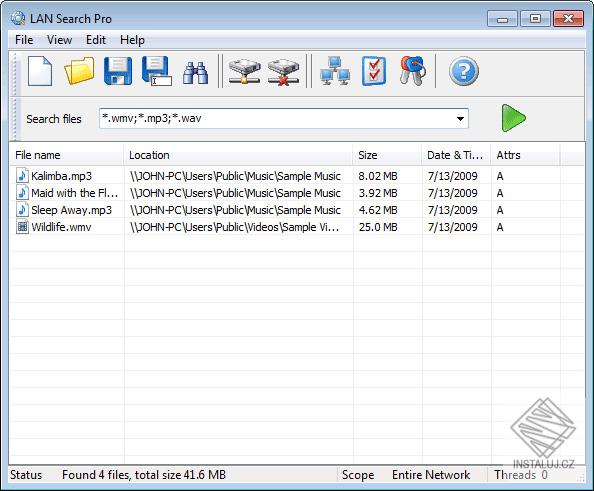This screenshot has height=491, width=594.
Task: Create a new search with blank page icon
Action: (x=40, y=71)
